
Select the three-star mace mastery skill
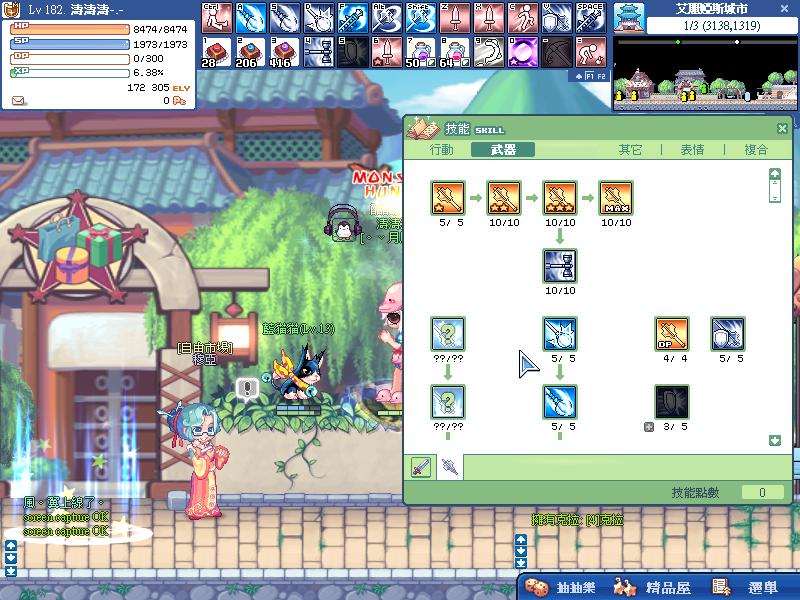[x=560, y=197]
